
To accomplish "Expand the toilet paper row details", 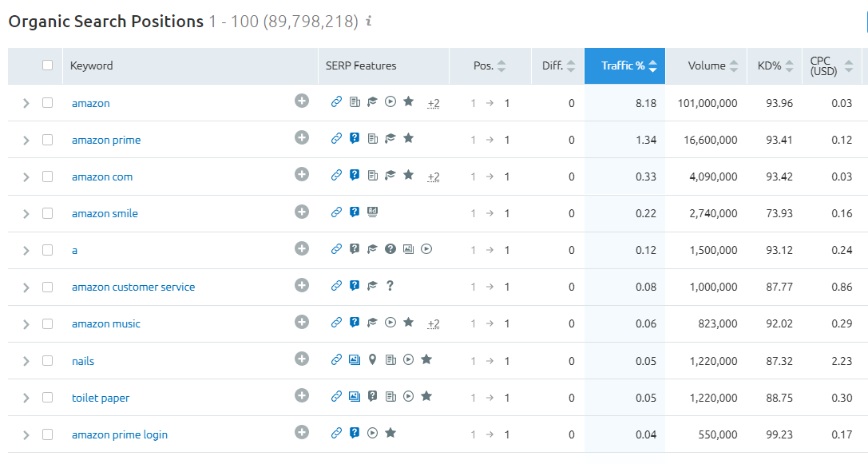I will [x=26, y=398].
